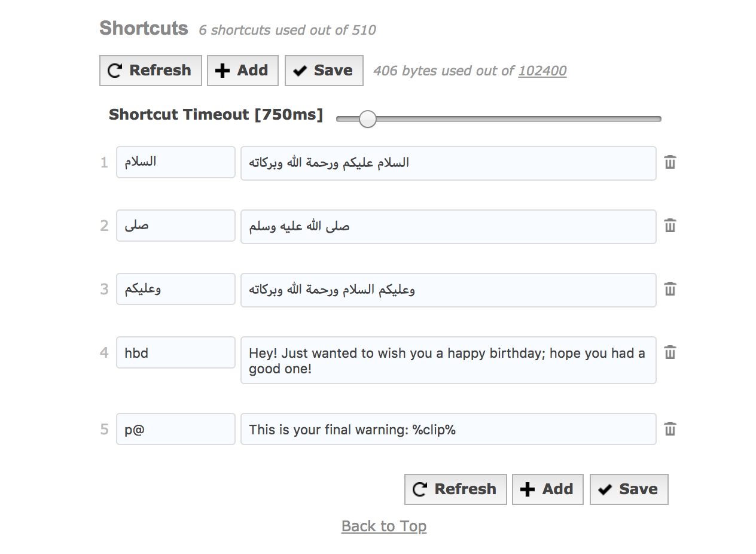Click the final warning %clip% expansion field
The width and height of the screenshot is (756, 554).
point(448,429)
